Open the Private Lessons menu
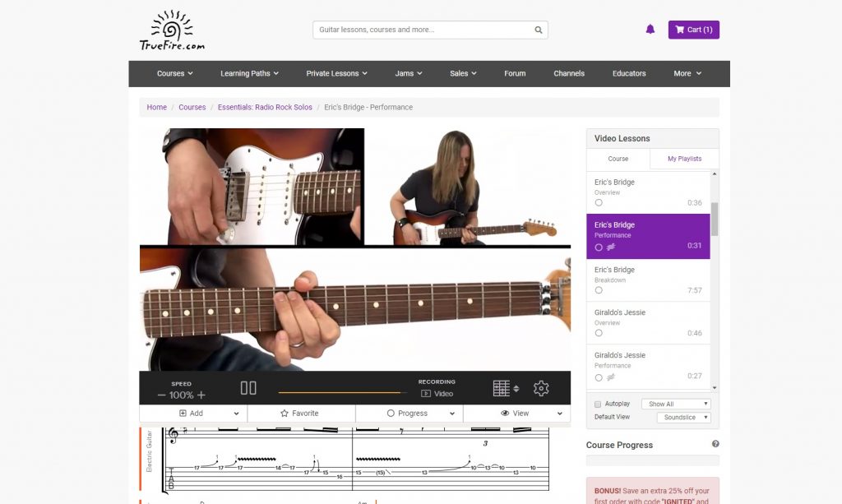This screenshot has height=504, width=842. coord(336,73)
